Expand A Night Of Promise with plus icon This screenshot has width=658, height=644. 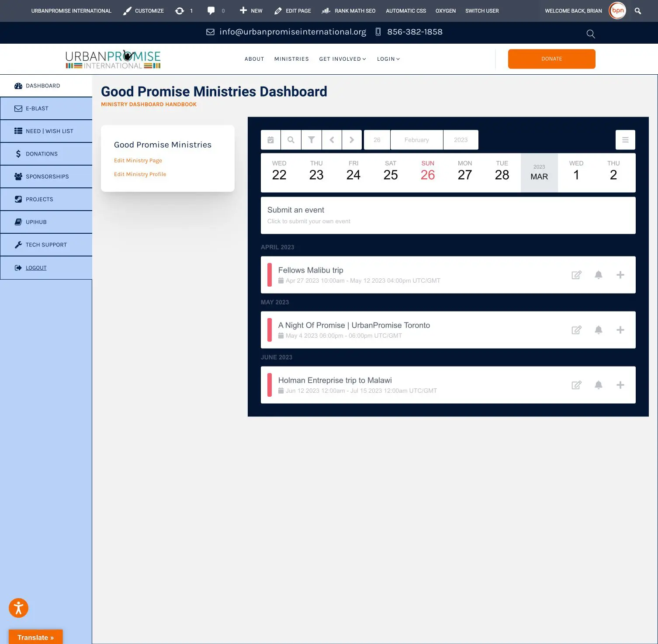pyautogui.click(x=620, y=330)
